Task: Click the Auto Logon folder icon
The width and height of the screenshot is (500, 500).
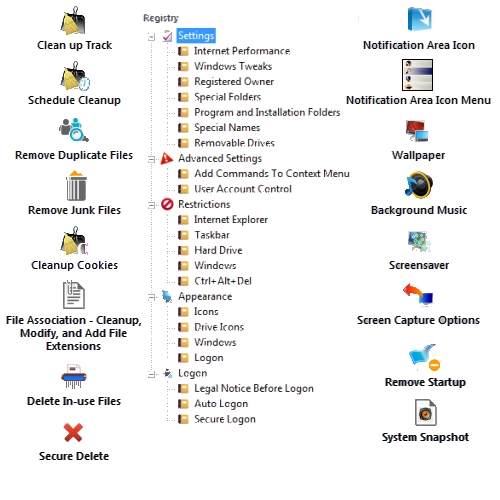Action: pos(183,404)
